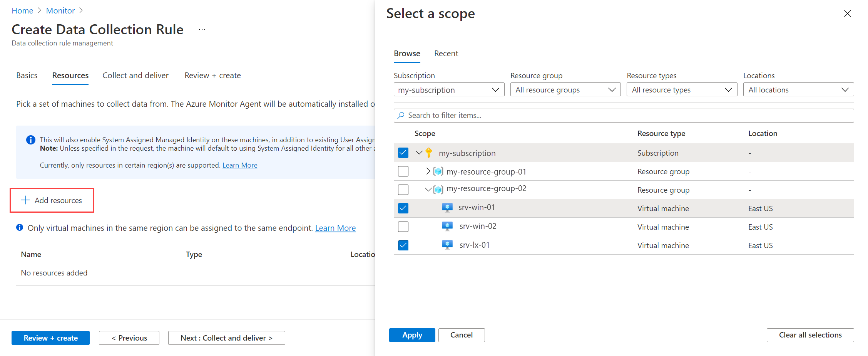The height and width of the screenshot is (356, 868).
Task: Click the my-resource-group-02 cube icon
Action: tap(438, 190)
